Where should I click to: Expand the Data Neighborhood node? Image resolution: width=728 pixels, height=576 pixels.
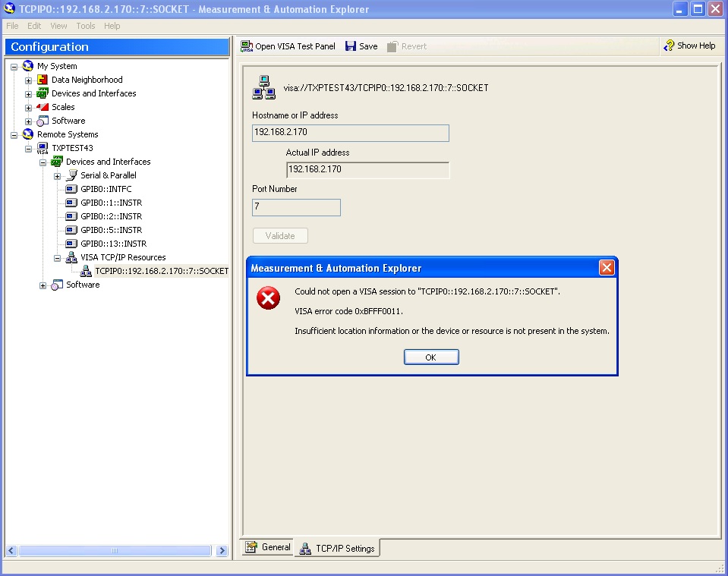[x=28, y=80]
